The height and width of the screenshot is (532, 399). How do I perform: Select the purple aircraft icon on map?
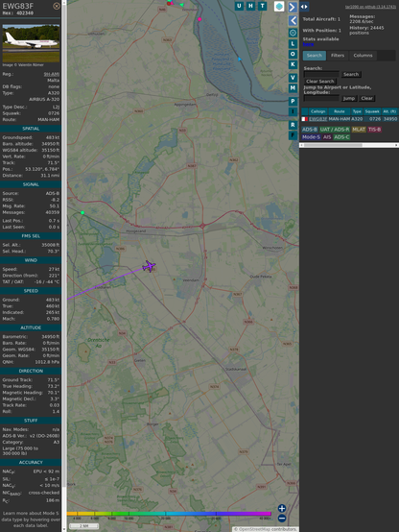pos(149,266)
